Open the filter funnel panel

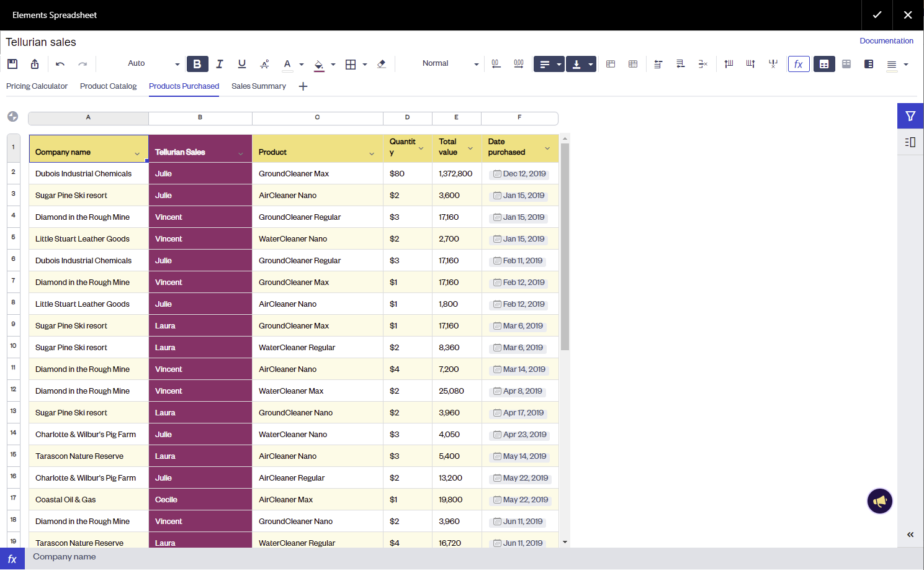(910, 116)
